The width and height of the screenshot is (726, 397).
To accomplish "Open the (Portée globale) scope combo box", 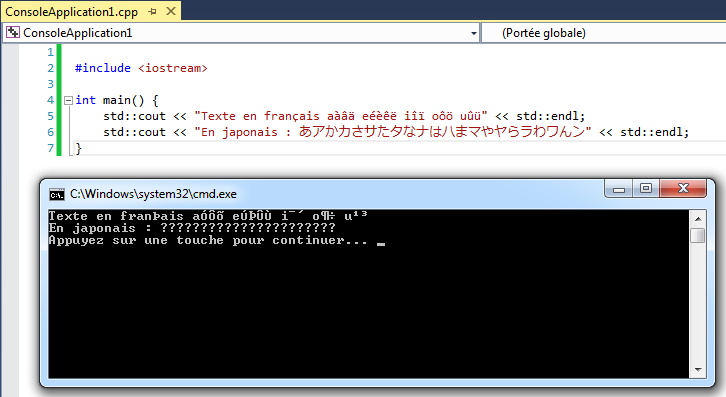I will point(603,33).
